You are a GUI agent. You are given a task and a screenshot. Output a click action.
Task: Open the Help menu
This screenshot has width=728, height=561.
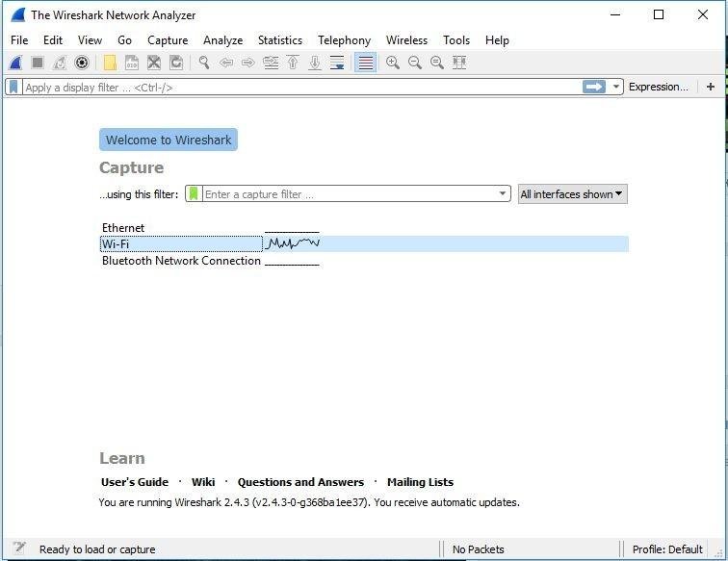pyautogui.click(x=497, y=40)
